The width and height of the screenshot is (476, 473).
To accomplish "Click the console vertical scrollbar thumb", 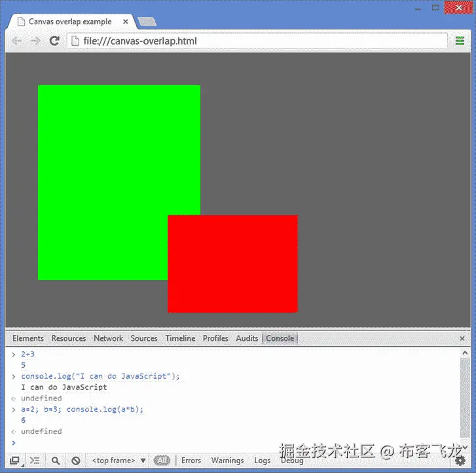I will click(x=465, y=398).
